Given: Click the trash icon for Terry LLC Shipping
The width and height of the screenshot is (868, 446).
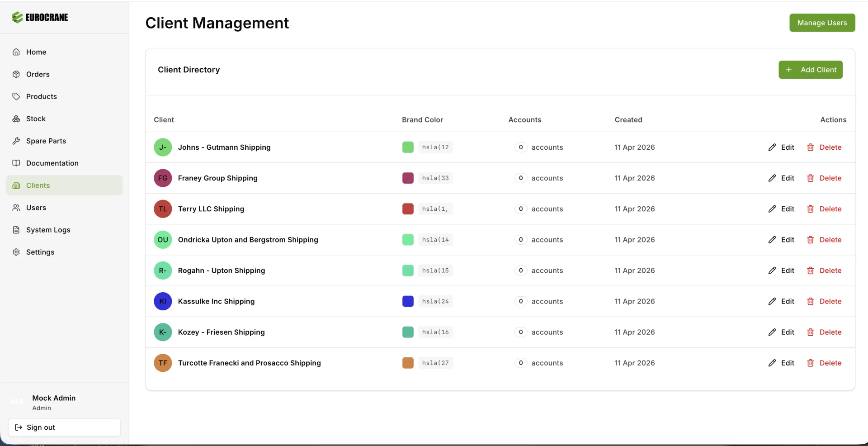Looking at the screenshot, I should pos(810,209).
